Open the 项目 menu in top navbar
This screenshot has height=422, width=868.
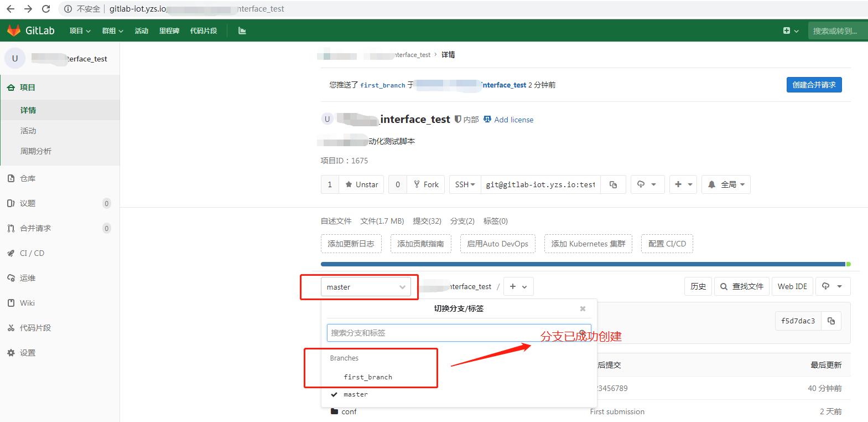coord(80,30)
